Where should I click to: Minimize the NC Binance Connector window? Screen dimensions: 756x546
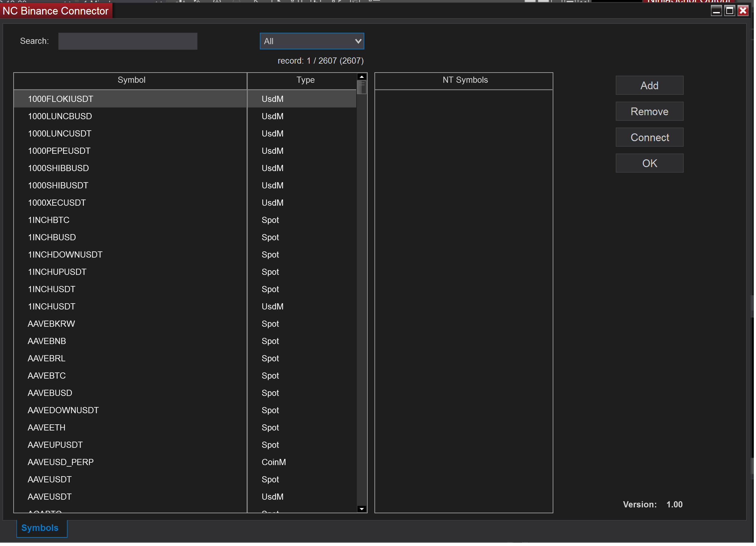point(717,11)
